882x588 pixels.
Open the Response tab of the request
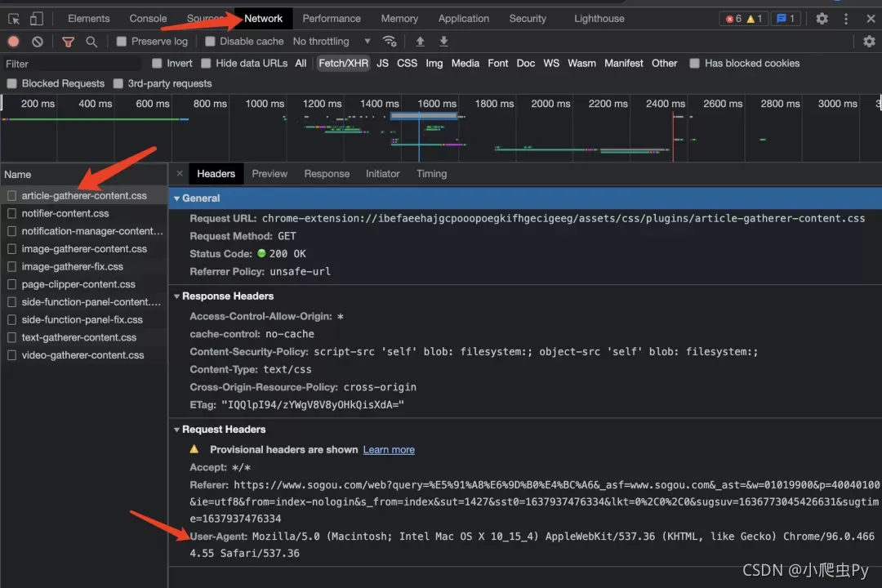[x=327, y=174]
